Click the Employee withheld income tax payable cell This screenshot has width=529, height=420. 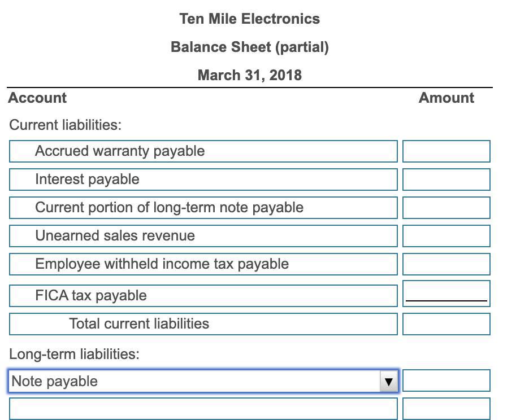(202, 264)
